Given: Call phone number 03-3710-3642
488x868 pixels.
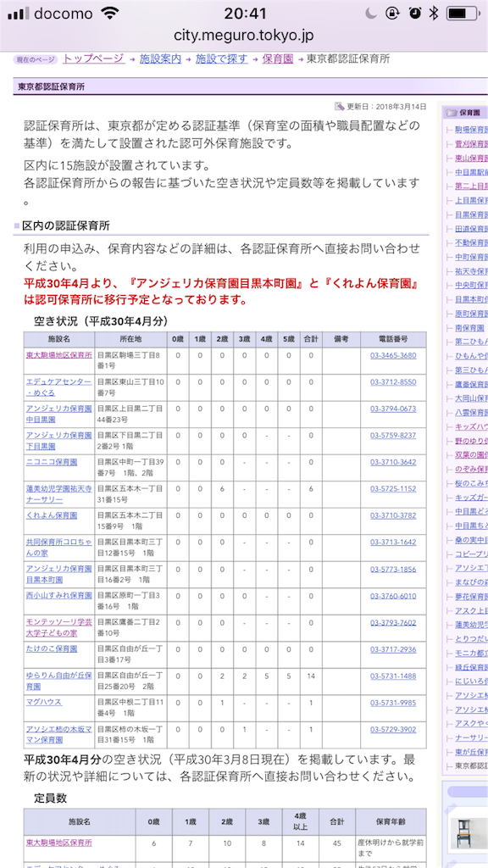Looking at the screenshot, I should coord(393,462).
